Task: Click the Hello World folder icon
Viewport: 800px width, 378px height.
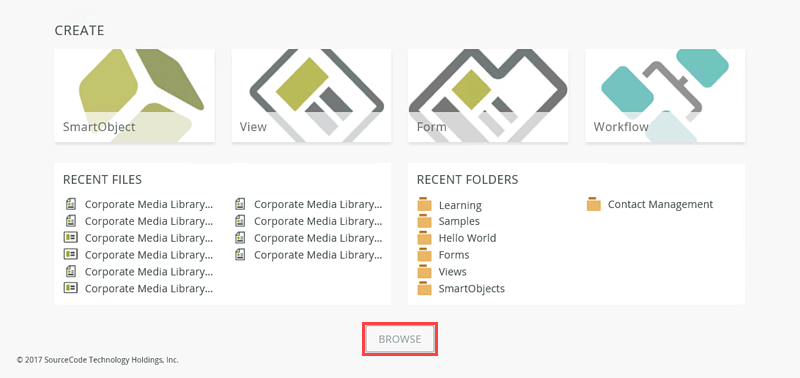Action: point(424,238)
